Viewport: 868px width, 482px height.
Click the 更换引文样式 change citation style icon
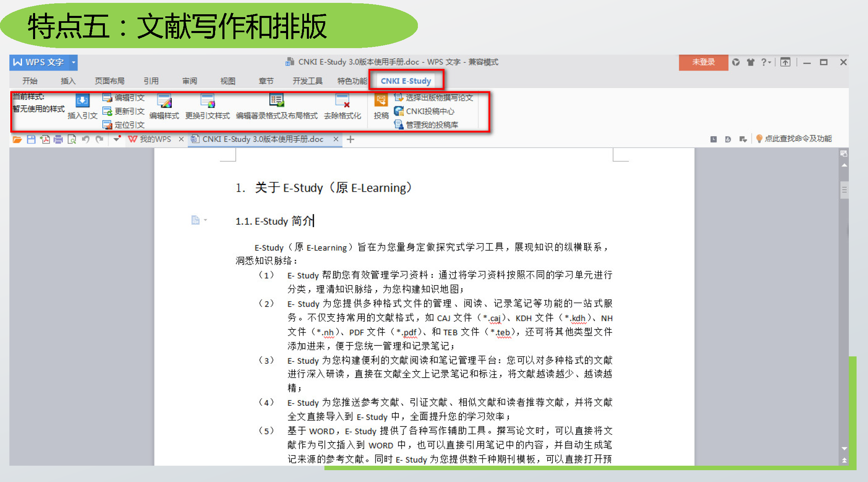point(207,101)
